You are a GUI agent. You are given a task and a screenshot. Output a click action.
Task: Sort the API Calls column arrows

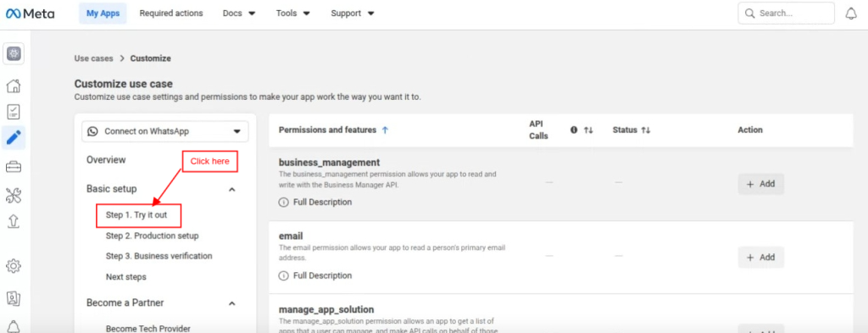click(x=588, y=130)
